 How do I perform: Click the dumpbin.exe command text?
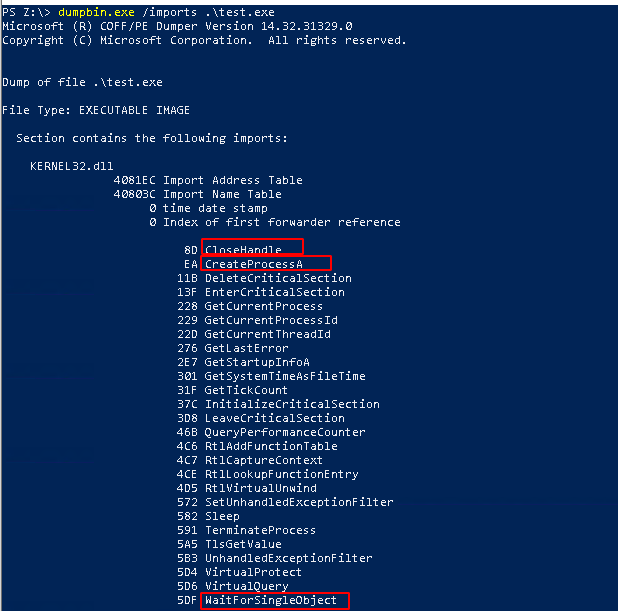pos(93,12)
